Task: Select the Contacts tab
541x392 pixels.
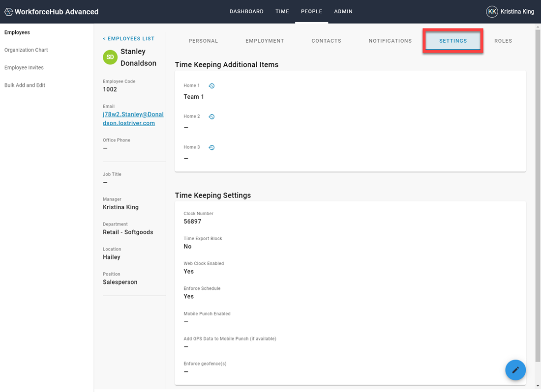Action: tap(326, 41)
